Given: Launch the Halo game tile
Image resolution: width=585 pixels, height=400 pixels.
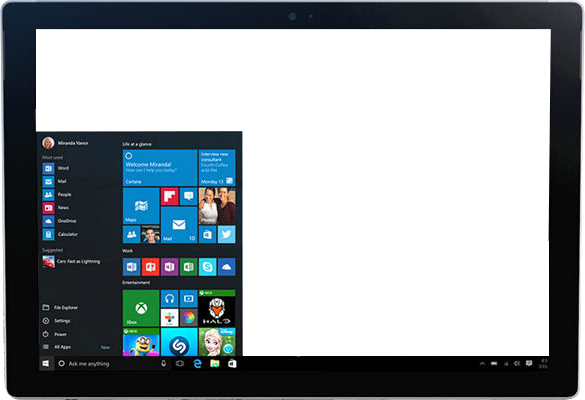Looking at the screenshot, I should 217,308.
